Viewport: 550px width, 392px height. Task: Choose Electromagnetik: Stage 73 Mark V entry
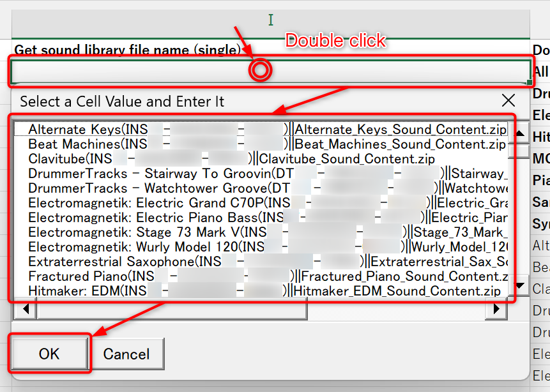tap(134, 232)
